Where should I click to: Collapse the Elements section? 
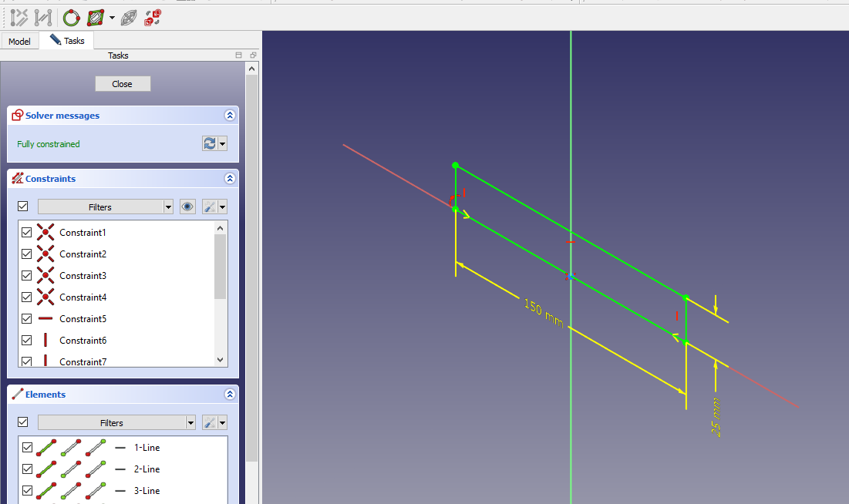(230, 394)
